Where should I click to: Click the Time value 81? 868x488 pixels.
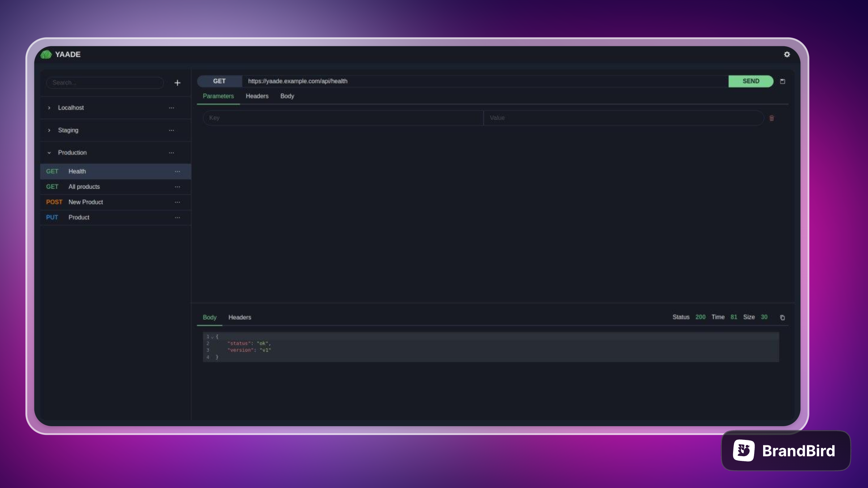pos(733,317)
